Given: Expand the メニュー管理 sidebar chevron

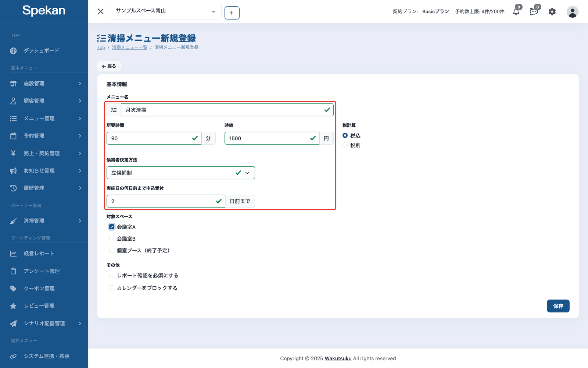Looking at the screenshot, I should click(x=80, y=118).
